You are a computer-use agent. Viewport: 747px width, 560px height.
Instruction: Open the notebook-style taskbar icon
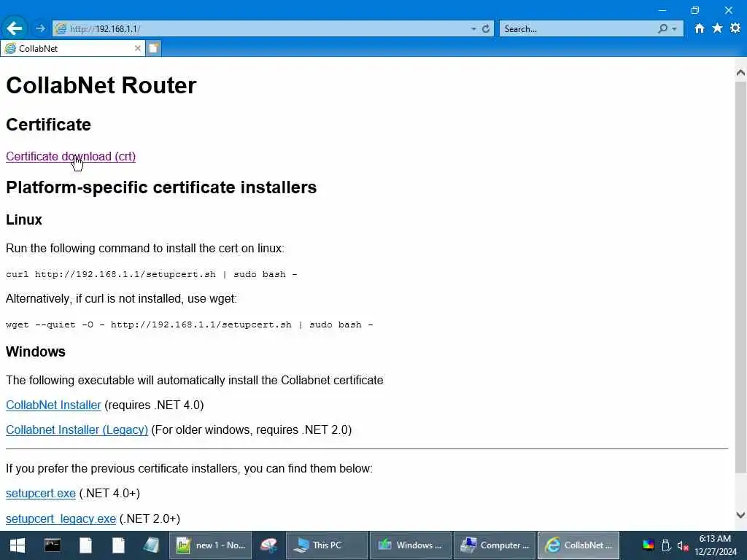[151, 545]
